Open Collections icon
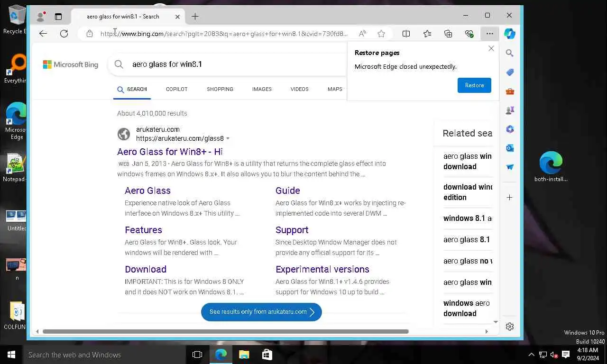This screenshot has width=607, height=364. [x=448, y=34]
